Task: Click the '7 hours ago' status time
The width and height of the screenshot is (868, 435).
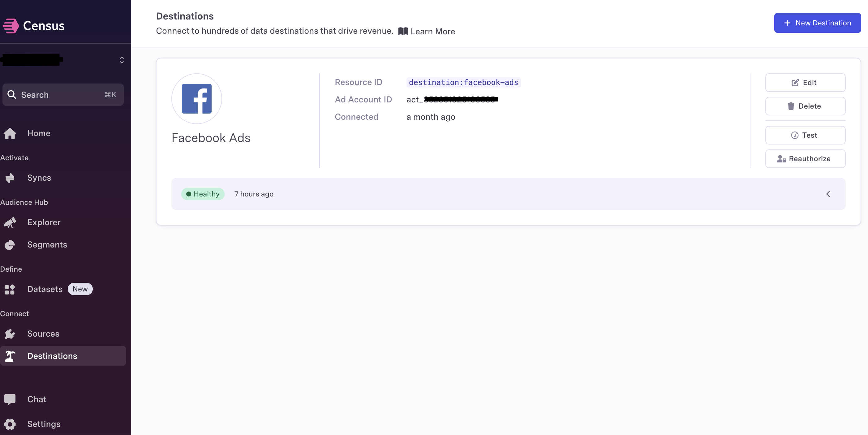Action: [x=254, y=194]
